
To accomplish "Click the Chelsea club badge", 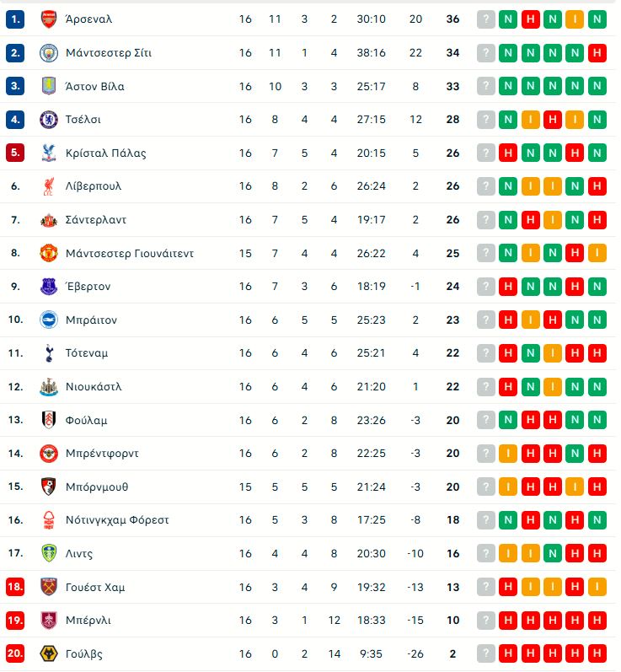I will pos(49,120).
